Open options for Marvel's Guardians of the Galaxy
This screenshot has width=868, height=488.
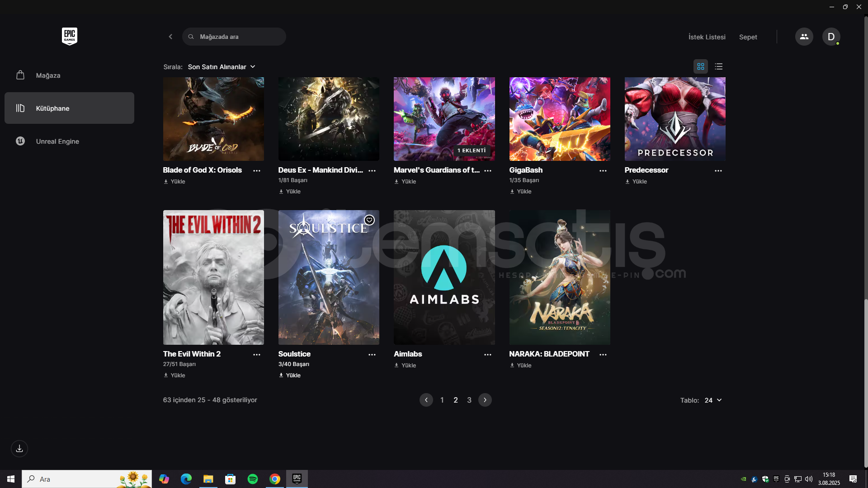pos(488,171)
